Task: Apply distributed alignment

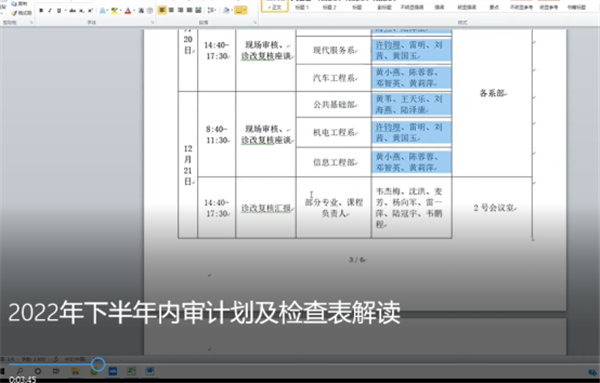Action: click(x=198, y=10)
